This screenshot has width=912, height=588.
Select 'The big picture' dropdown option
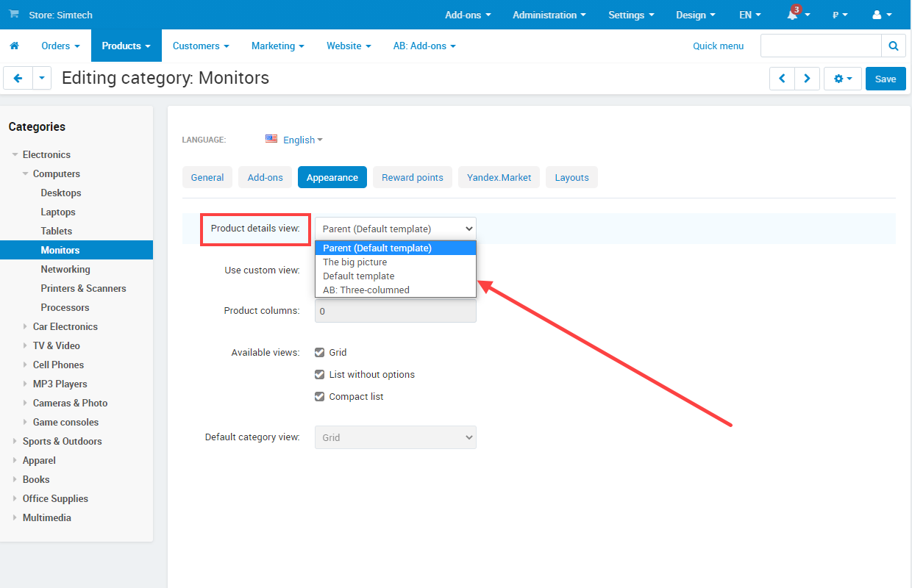(355, 262)
